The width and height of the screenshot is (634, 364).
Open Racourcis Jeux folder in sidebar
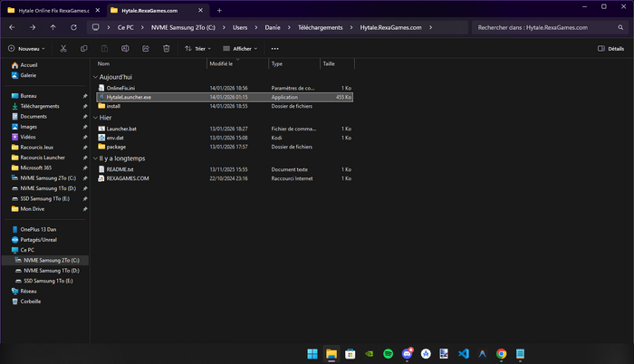pyautogui.click(x=37, y=148)
